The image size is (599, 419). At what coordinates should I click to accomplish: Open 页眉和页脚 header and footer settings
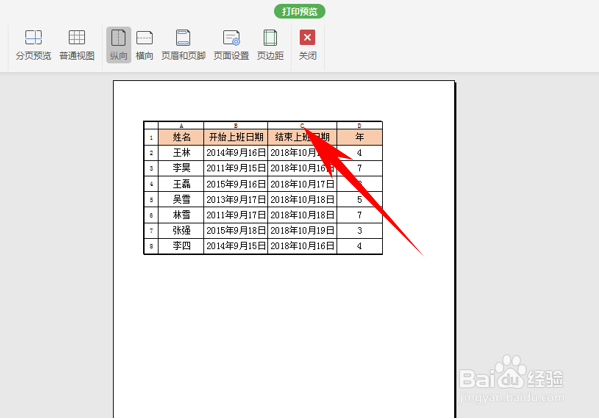click(x=183, y=45)
